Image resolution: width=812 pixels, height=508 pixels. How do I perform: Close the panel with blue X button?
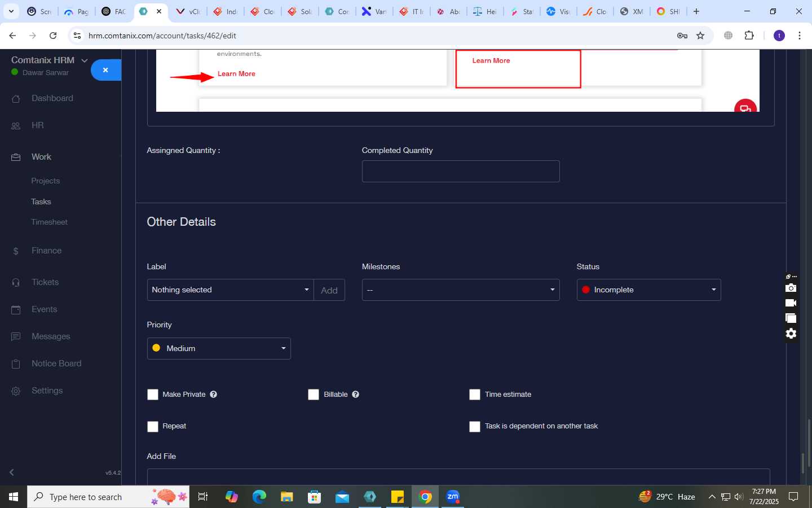click(x=105, y=70)
